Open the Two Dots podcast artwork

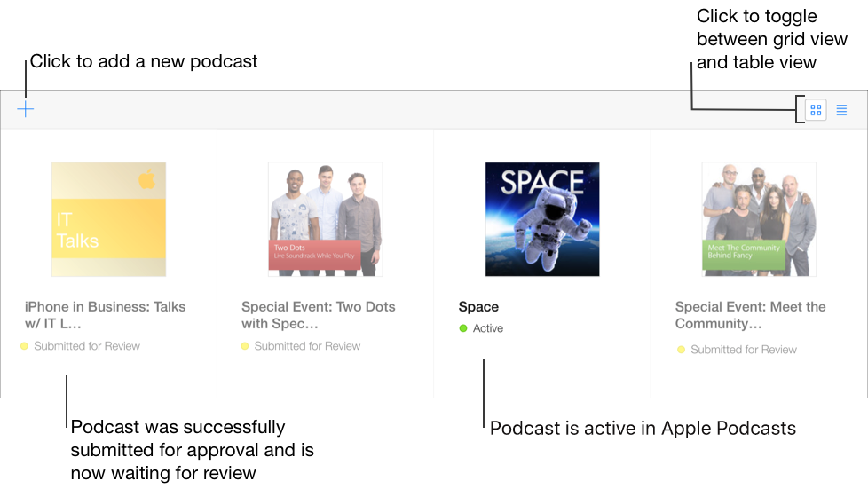[325, 219]
